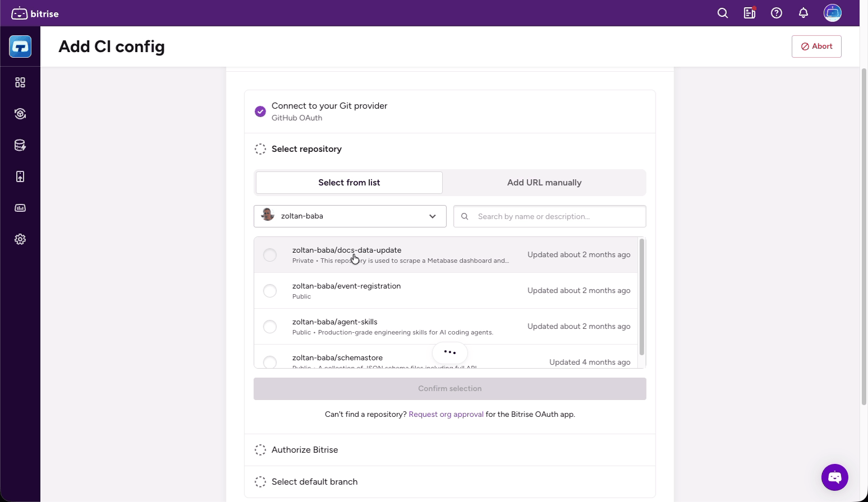
Task: Select the schemastore repository radio
Action: coord(270,362)
